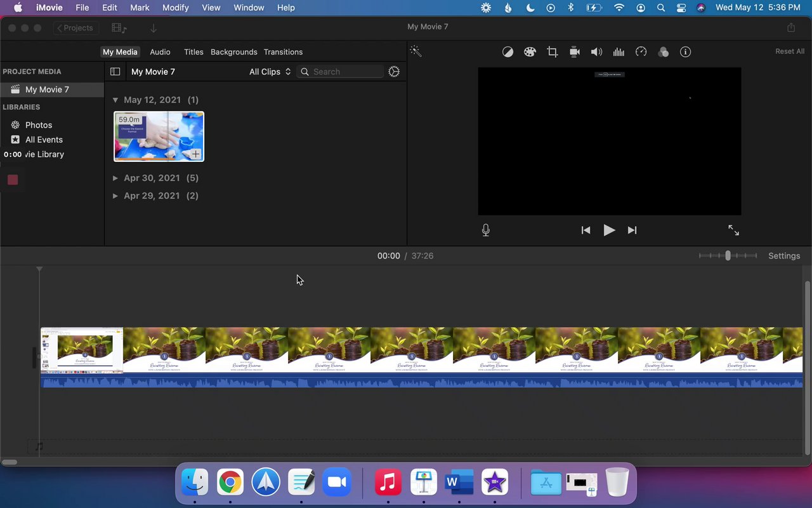Viewport: 812px width, 508px height.
Task: Skip to the previous clip
Action: tap(586, 231)
